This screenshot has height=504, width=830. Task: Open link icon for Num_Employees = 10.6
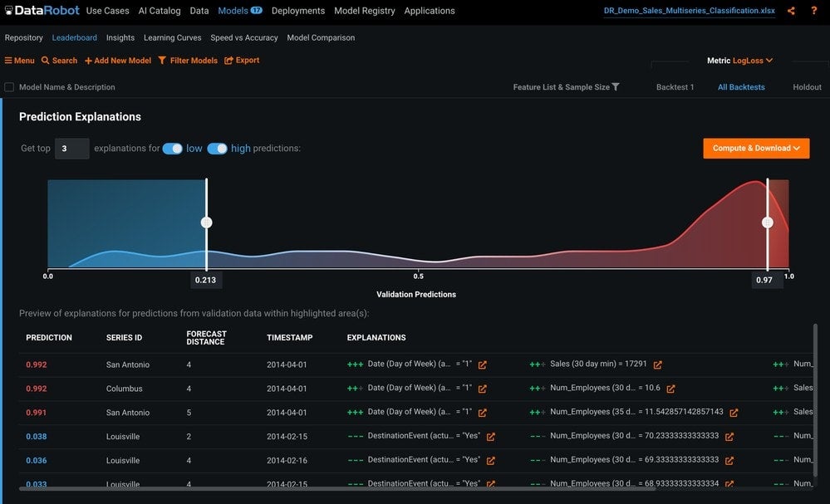point(670,389)
